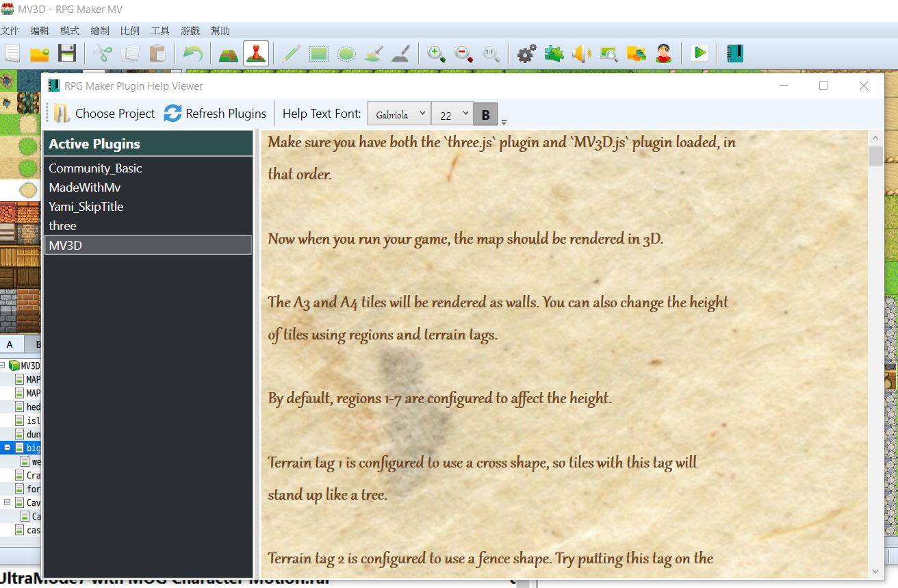Reset map zoom to actual size
898x588 pixels.
click(491, 53)
